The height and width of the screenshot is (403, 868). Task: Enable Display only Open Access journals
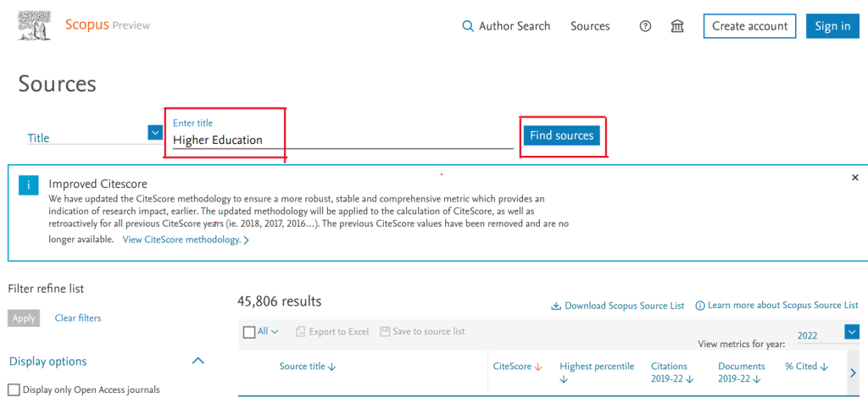tap(14, 389)
